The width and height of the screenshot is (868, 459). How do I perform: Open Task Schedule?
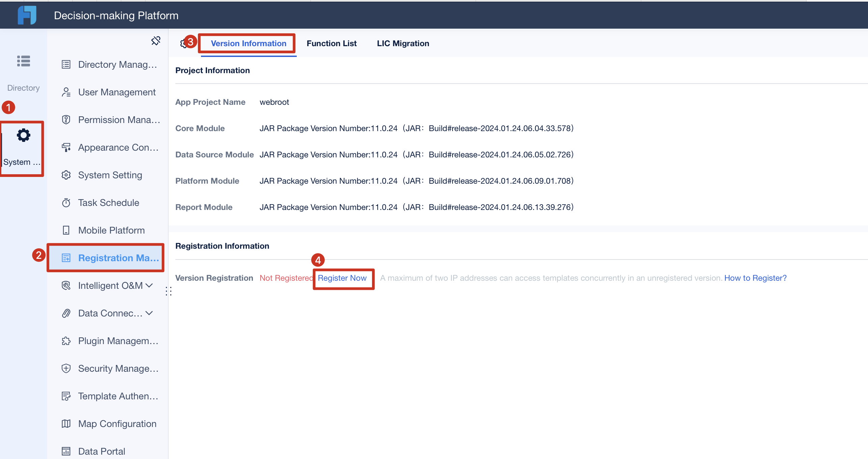(109, 203)
